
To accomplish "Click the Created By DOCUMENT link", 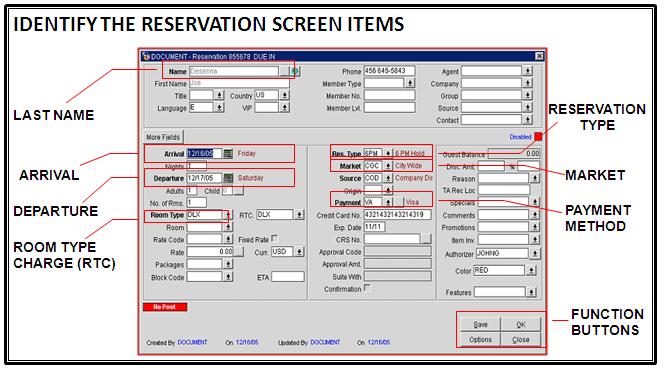I will coord(193,342).
